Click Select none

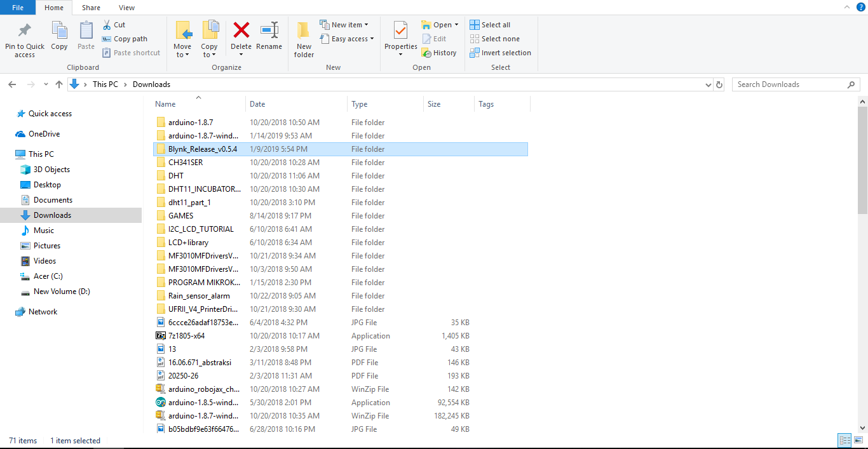(x=495, y=39)
